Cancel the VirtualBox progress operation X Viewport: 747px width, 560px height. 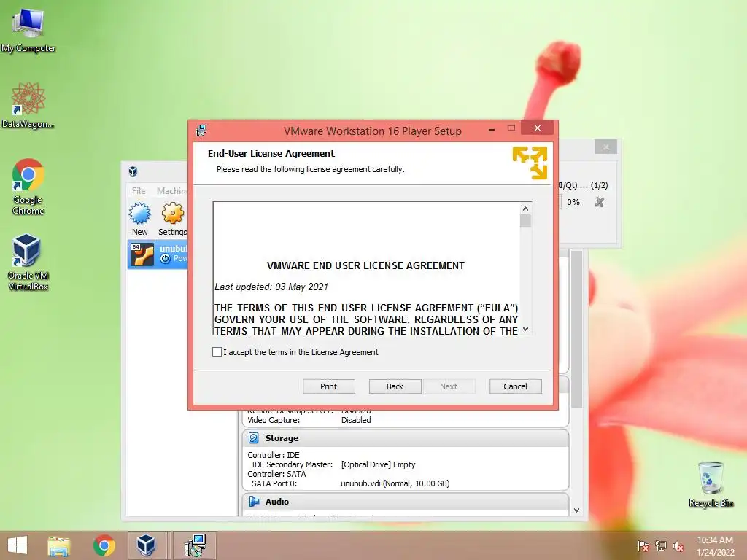(600, 202)
